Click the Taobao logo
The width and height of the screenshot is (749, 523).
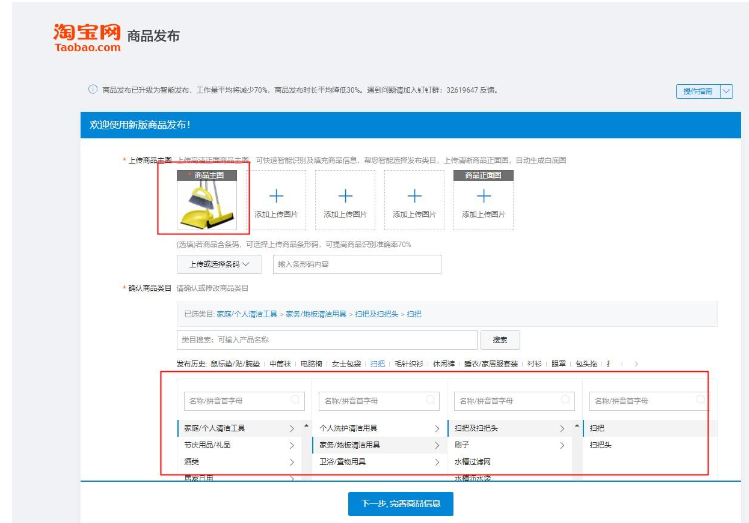(x=87, y=37)
